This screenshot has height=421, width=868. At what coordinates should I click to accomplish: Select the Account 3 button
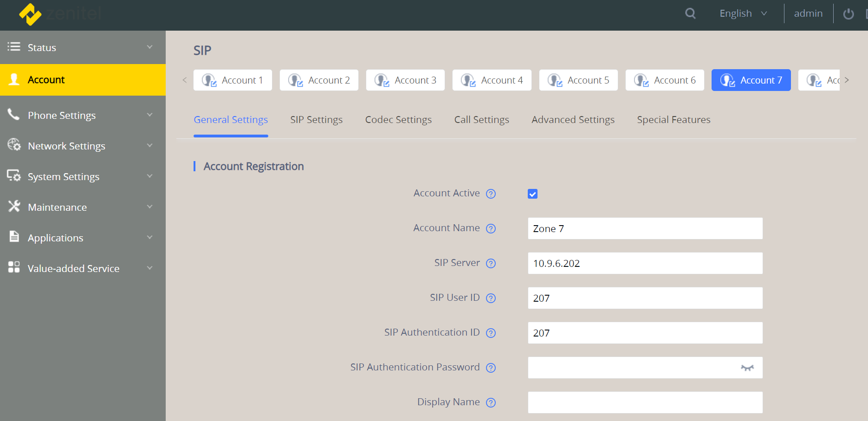(x=405, y=80)
